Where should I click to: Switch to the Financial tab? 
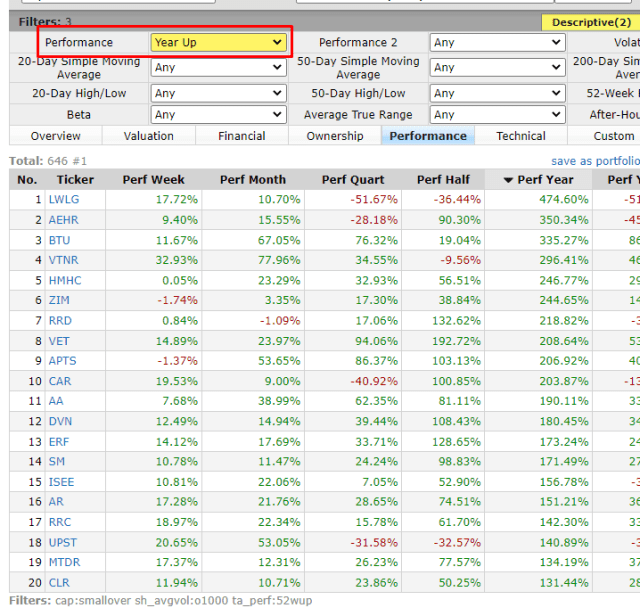pos(242,136)
